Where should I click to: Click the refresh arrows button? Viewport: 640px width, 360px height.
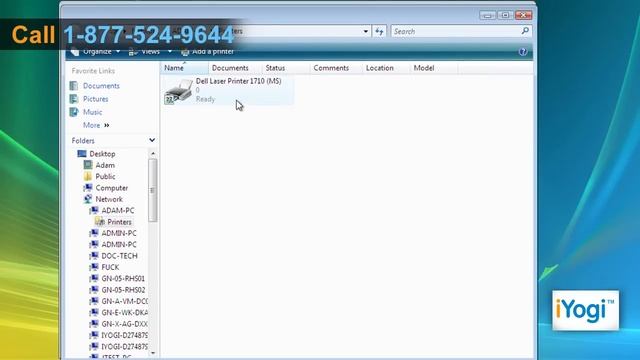coord(379,31)
